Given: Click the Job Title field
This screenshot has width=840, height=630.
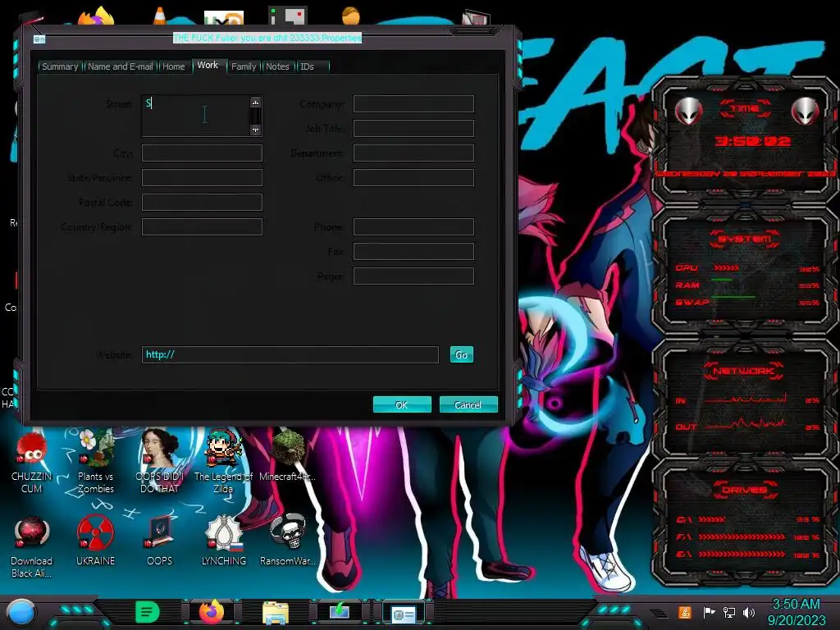Looking at the screenshot, I should 413,129.
